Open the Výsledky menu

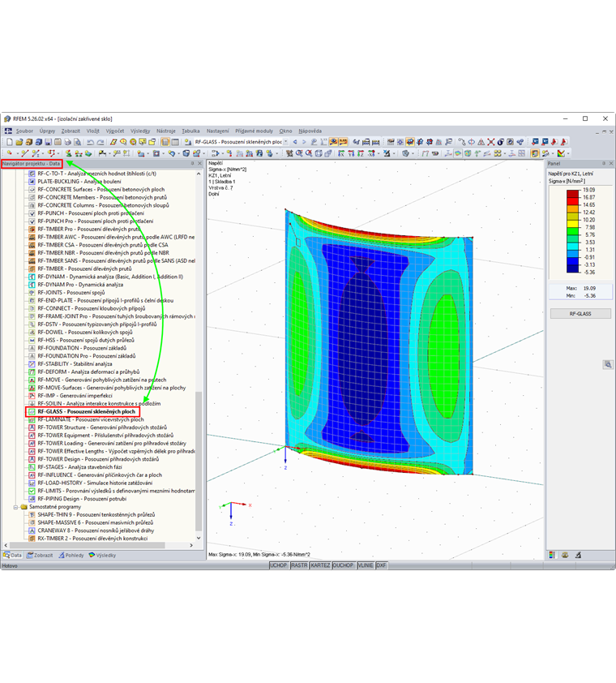140,131
